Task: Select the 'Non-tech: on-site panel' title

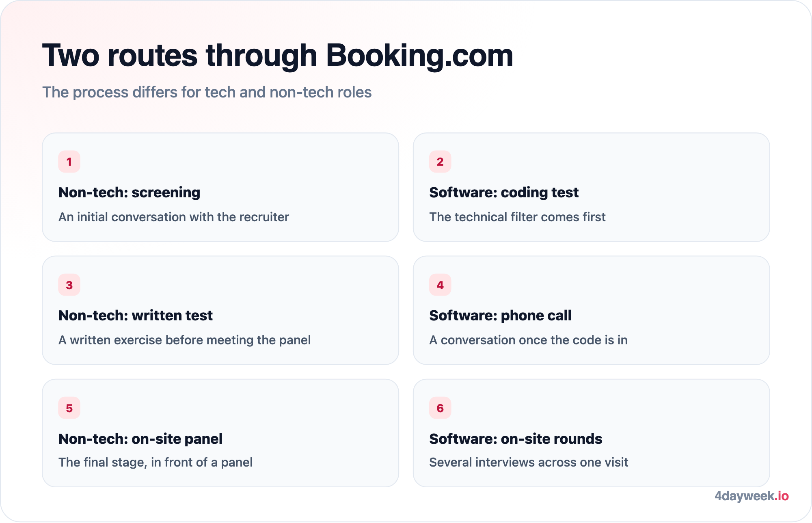Action: click(140, 439)
